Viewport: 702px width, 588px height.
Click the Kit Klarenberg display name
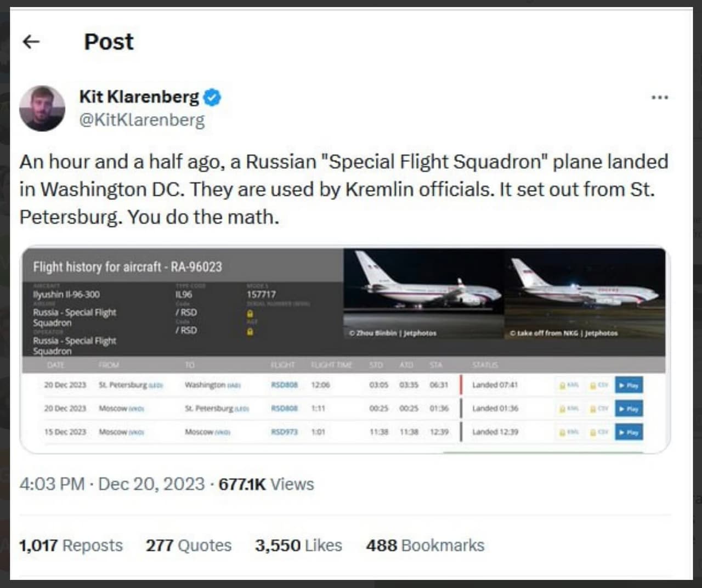click(139, 97)
